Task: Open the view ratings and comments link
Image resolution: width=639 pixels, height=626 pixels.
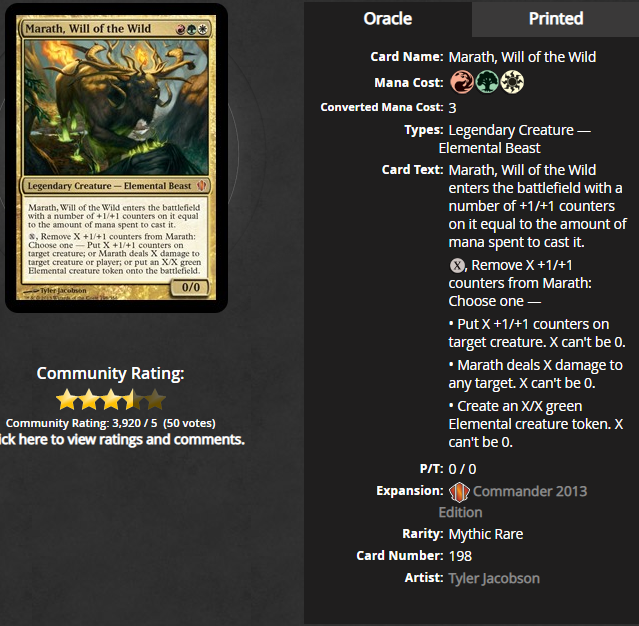Action: coord(121,440)
